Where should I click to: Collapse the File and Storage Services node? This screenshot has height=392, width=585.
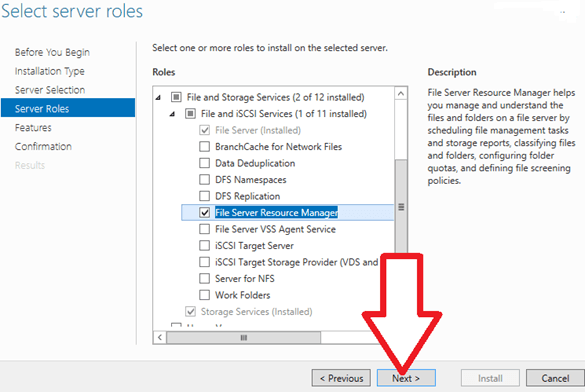[x=158, y=98]
